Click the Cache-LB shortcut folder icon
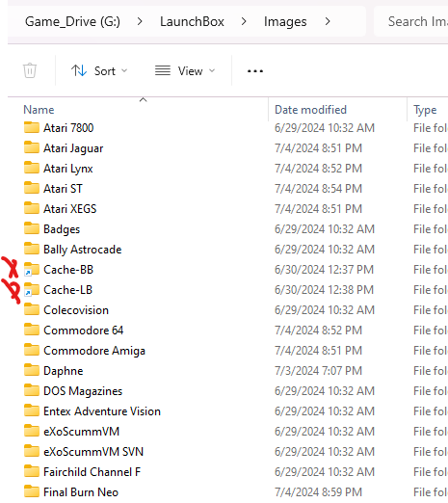448x503 pixels. [32, 289]
